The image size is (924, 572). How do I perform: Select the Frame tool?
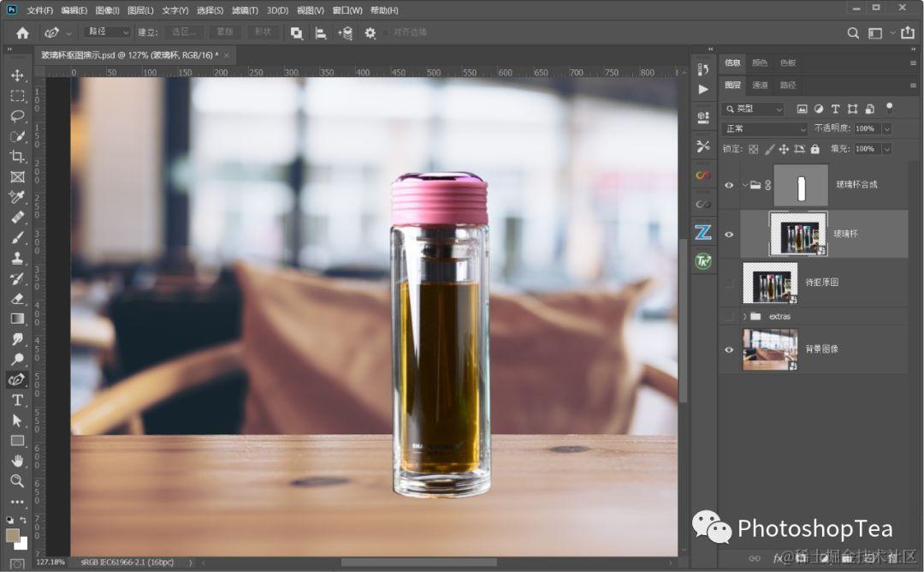click(17, 177)
